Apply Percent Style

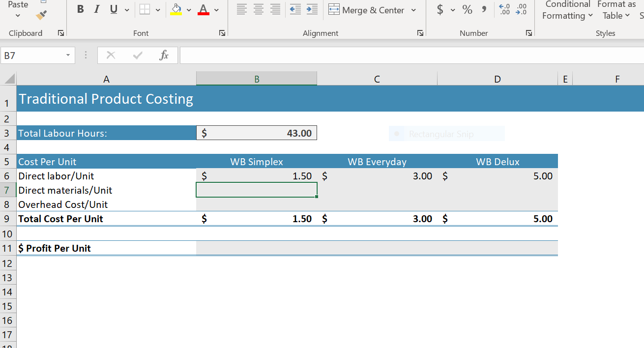(x=467, y=9)
